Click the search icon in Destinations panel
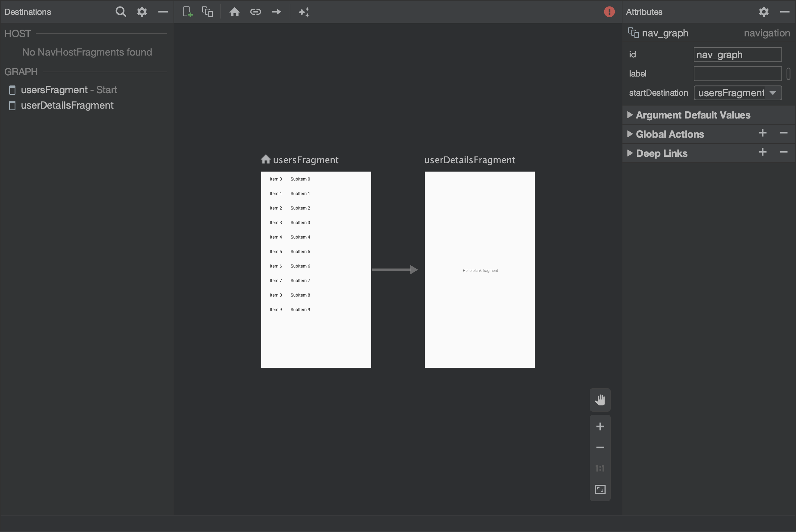This screenshot has width=796, height=532. click(x=121, y=11)
